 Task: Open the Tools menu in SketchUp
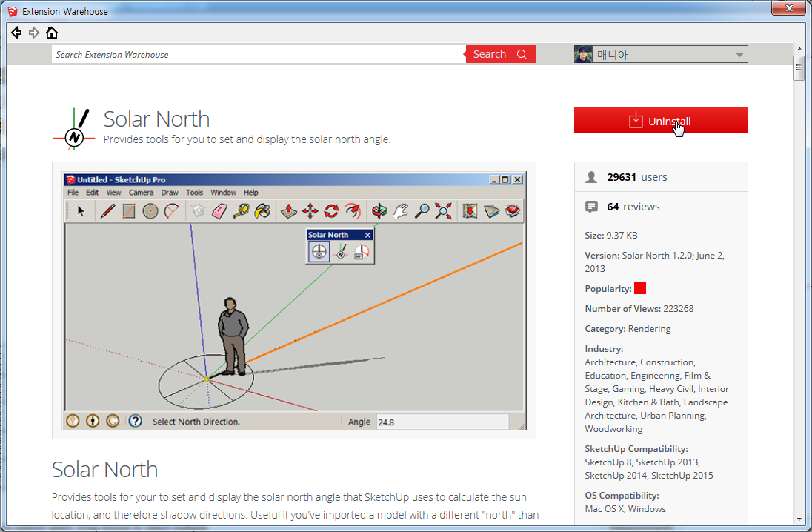tap(194, 192)
